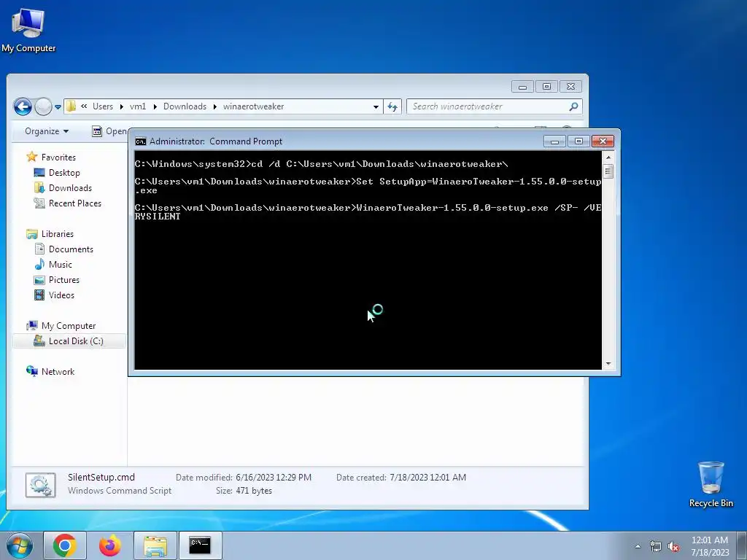Image resolution: width=747 pixels, height=560 pixels.
Task: Select Desktop under Favorites
Action: [64, 172]
